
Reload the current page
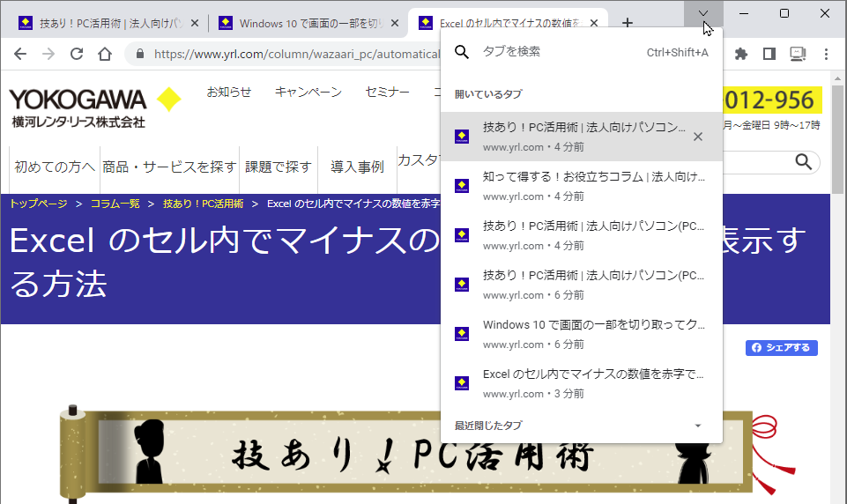coord(77,54)
